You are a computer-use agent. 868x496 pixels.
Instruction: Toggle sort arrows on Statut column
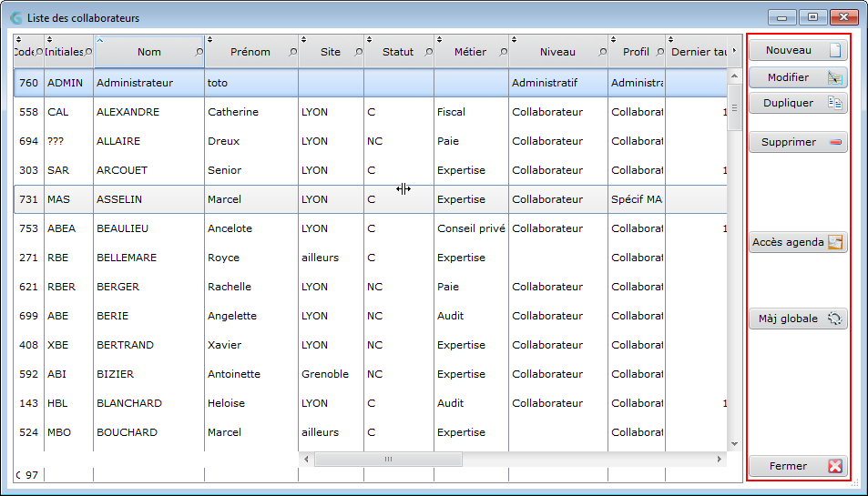point(369,39)
